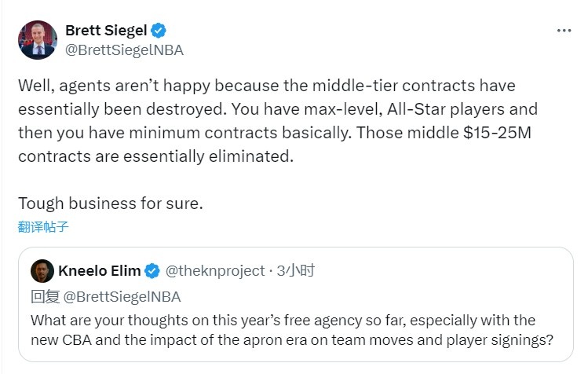Click the 回复 label in quoted post
The height and width of the screenshot is (374, 588).
[x=45, y=296]
